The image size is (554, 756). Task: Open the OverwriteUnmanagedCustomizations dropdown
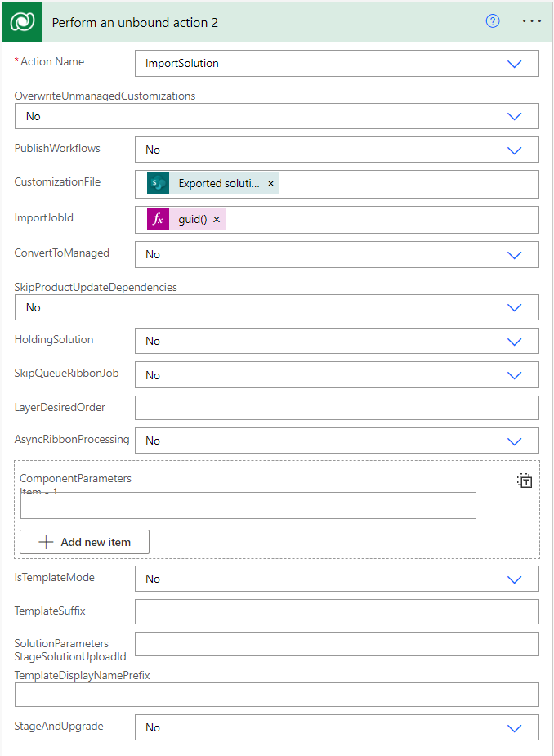pyautogui.click(x=514, y=116)
